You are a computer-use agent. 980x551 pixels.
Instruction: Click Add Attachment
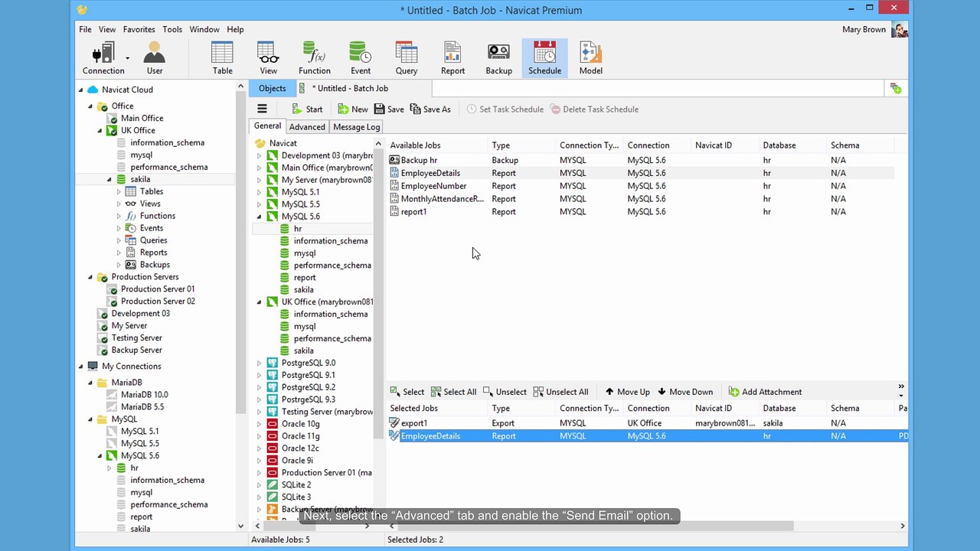765,392
